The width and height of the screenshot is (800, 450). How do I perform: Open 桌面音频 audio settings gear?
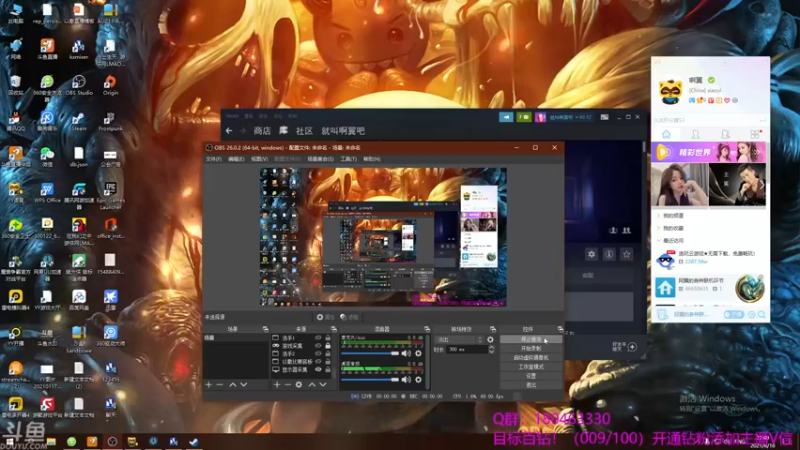pos(418,380)
